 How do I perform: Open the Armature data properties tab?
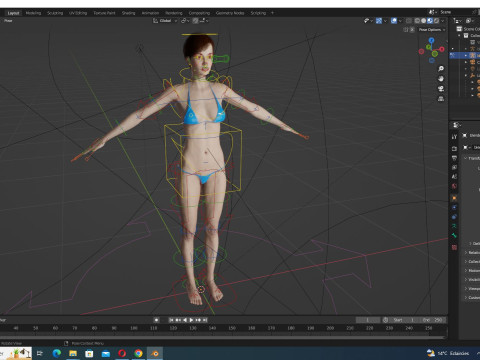pos(454,226)
